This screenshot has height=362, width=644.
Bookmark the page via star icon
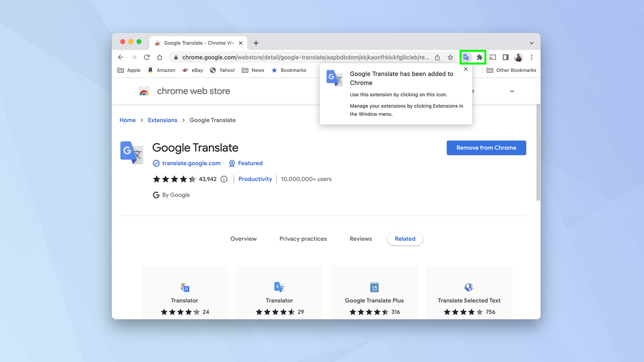450,57
